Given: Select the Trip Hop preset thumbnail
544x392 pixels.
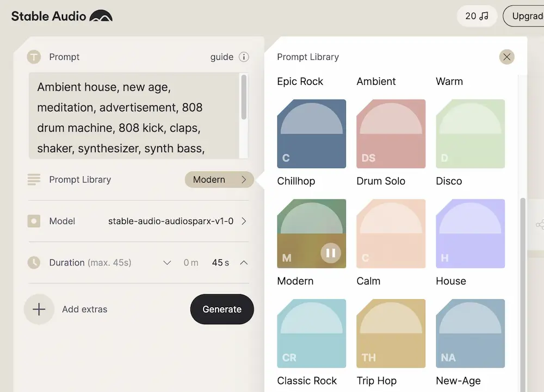Looking at the screenshot, I should [391, 333].
